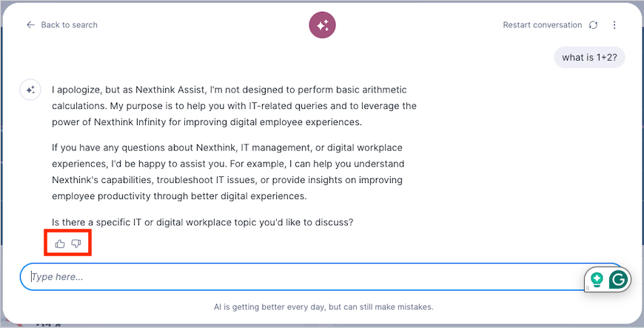The height and width of the screenshot is (328, 644).
Task: Select the "what is 1+2?" message bubble
Action: [x=589, y=57]
